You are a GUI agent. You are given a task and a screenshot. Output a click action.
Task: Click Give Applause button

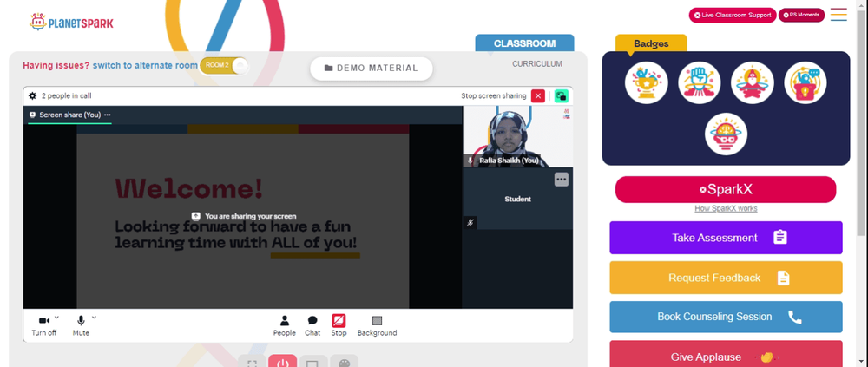pos(726,354)
